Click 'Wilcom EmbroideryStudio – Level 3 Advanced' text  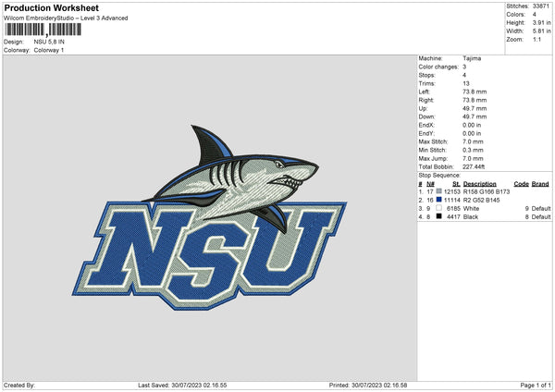pyautogui.click(x=66, y=18)
